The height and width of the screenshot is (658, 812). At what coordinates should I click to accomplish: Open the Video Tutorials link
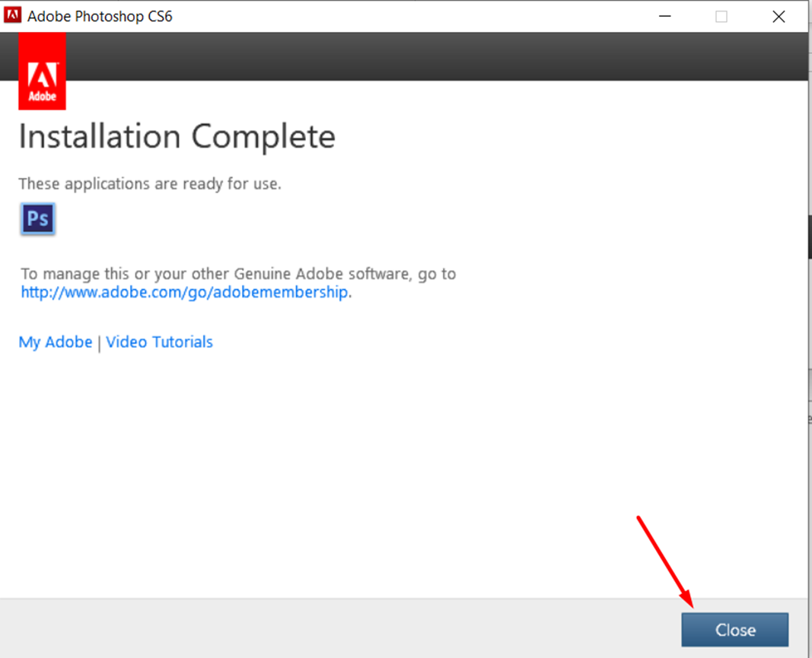click(x=160, y=342)
